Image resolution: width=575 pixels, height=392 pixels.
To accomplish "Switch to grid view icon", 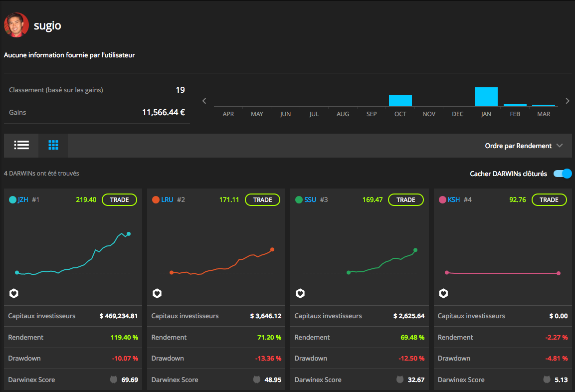I will [53, 145].
